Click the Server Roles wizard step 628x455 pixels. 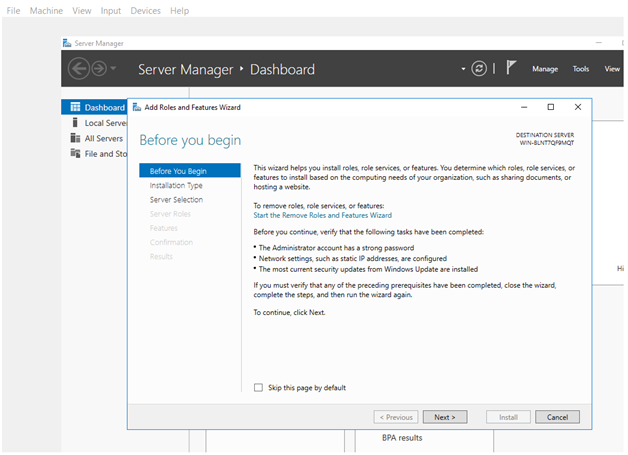(x=170, y=214)
